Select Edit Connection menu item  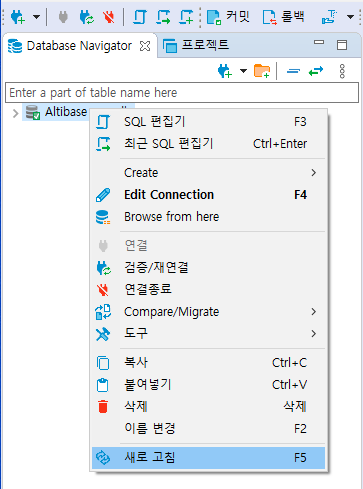point(208,195)
